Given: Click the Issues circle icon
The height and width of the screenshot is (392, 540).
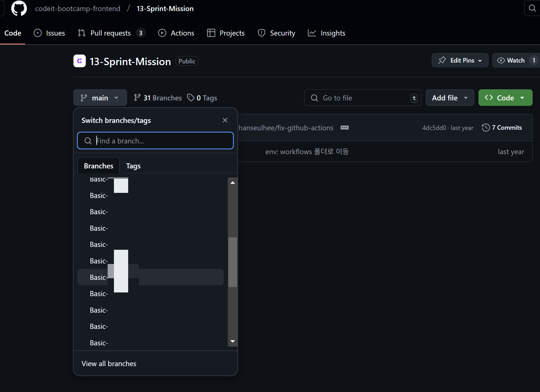Looking at the screenshot, I should tap(38, 33).
